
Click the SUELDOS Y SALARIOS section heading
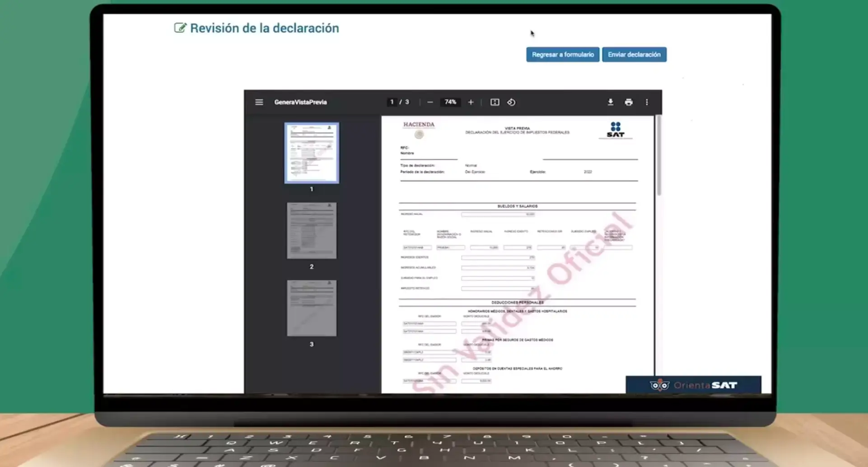518,206
